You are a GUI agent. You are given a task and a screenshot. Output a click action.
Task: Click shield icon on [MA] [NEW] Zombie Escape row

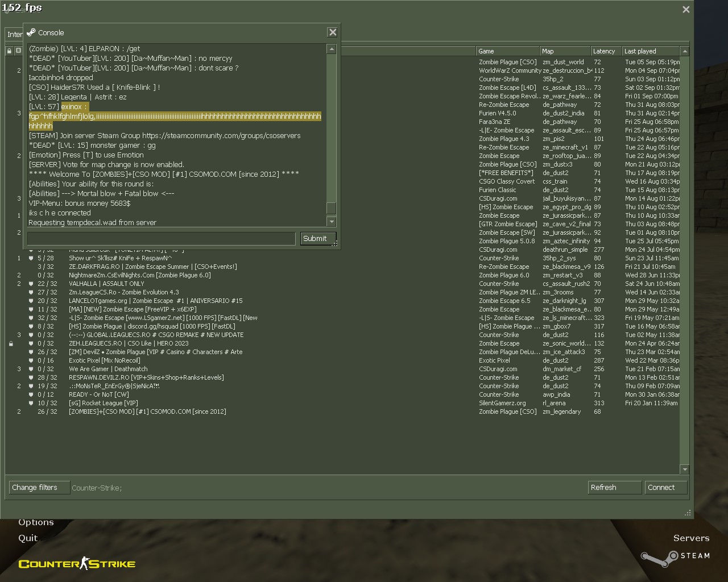pyautogui.click(x=32, y=309)
